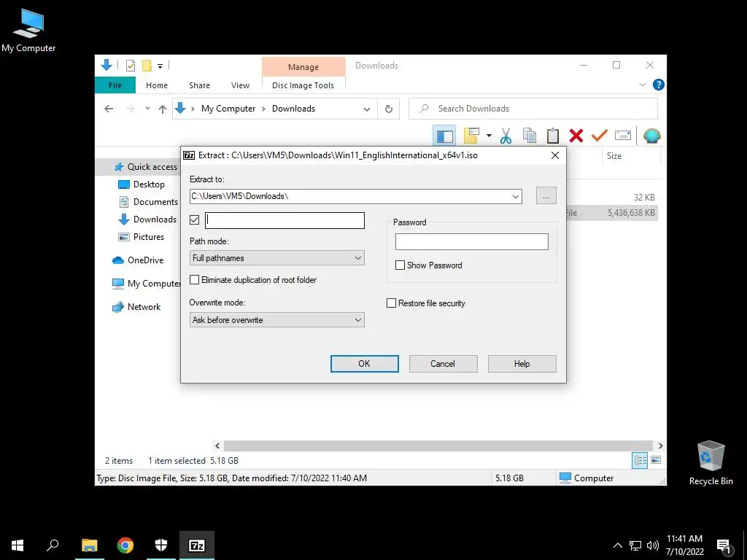Uncheck the subfolder name checkbox
This screenshot has width=747, height=560.
tap(194, 219)
